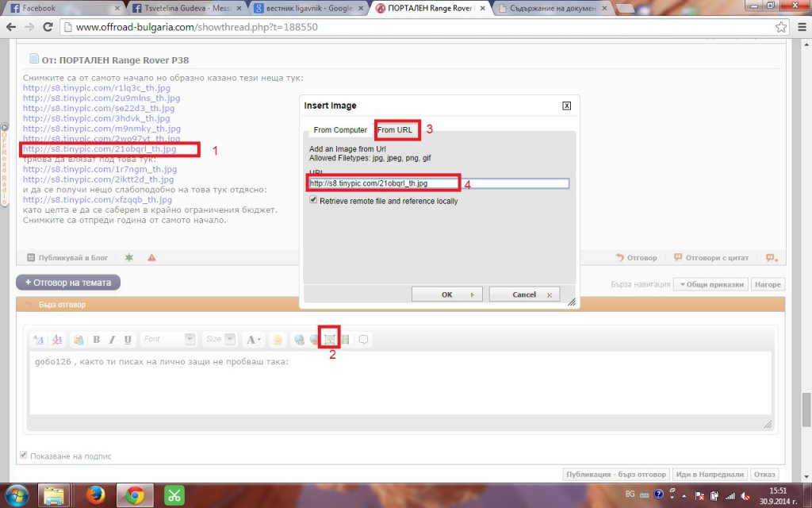Click the red triangle report-post icon
Viewport: 812px width, 508px height.
tap(151, 258)
